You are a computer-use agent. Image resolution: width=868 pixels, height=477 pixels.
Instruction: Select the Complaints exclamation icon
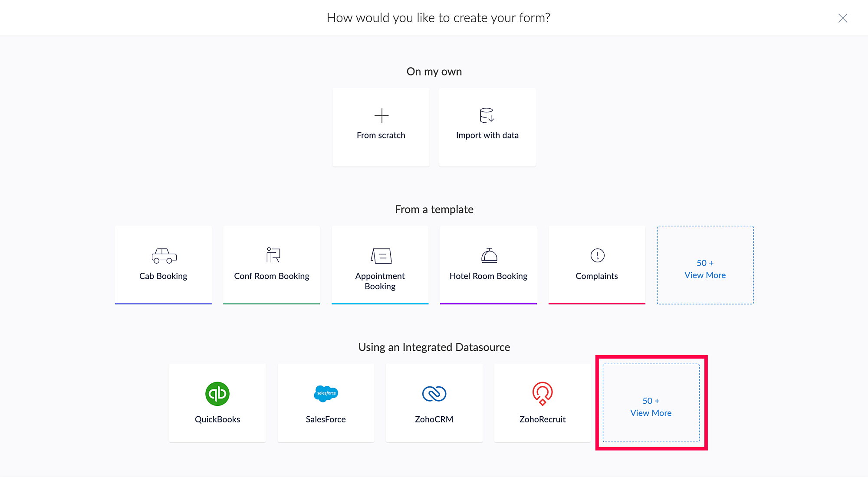[597, 255]
